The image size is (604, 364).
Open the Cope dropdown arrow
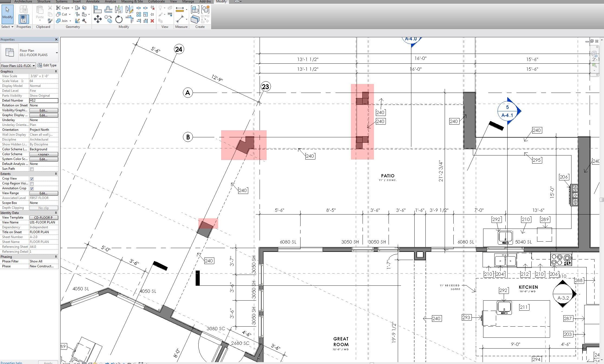[x=72, y=8]
